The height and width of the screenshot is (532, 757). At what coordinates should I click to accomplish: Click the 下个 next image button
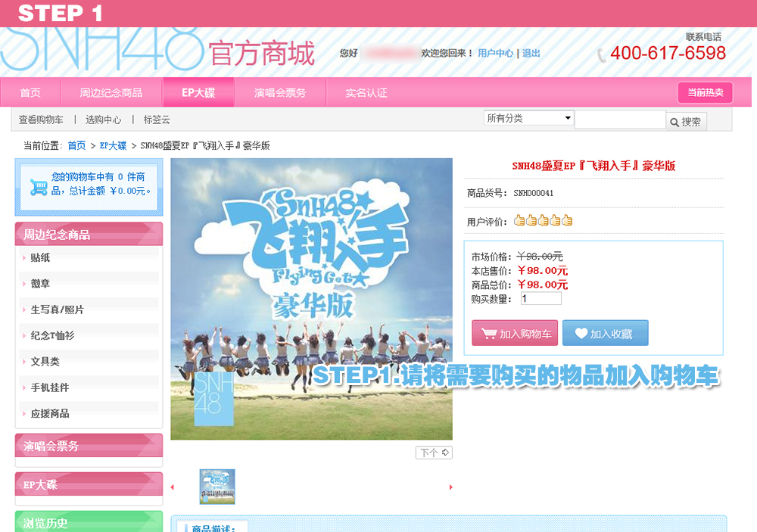pos(434,453)
